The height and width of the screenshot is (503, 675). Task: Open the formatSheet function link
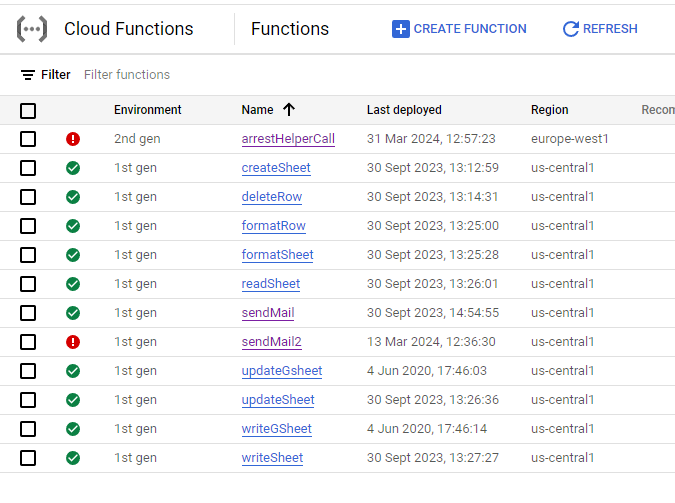tap(277, 255)
